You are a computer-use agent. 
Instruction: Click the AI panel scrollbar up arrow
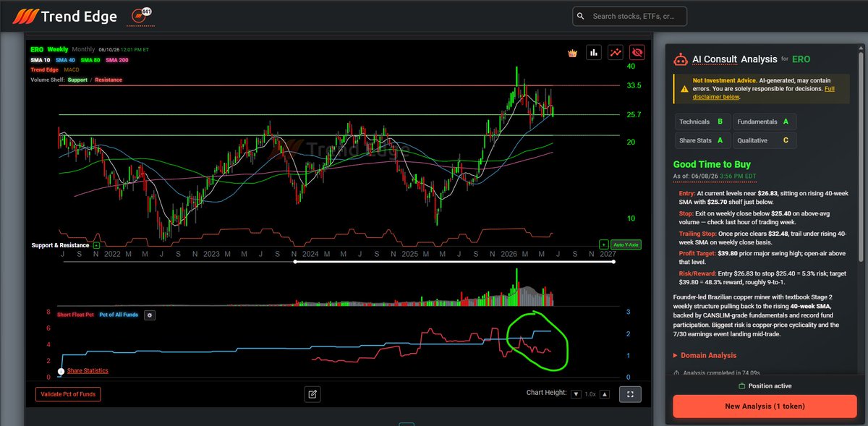point(861,48)
